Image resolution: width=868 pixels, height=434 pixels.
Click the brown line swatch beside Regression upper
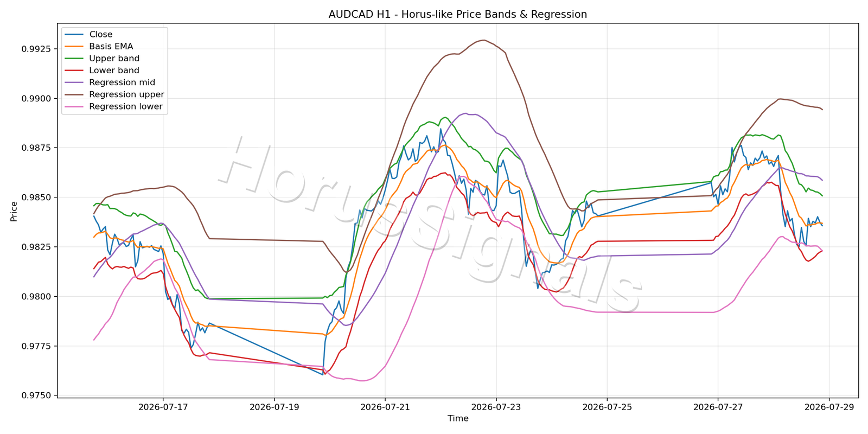pyautogui.click(x=74, y=94)
